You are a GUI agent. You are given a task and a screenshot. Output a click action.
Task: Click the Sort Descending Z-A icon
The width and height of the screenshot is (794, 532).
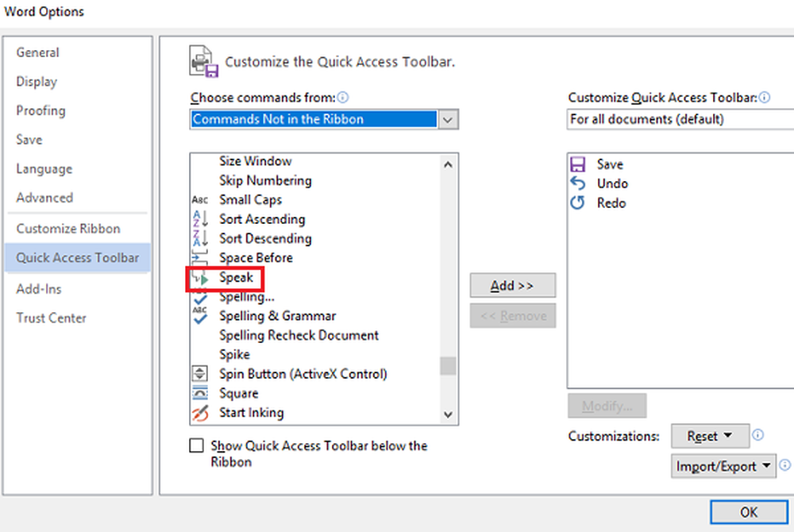200,238
